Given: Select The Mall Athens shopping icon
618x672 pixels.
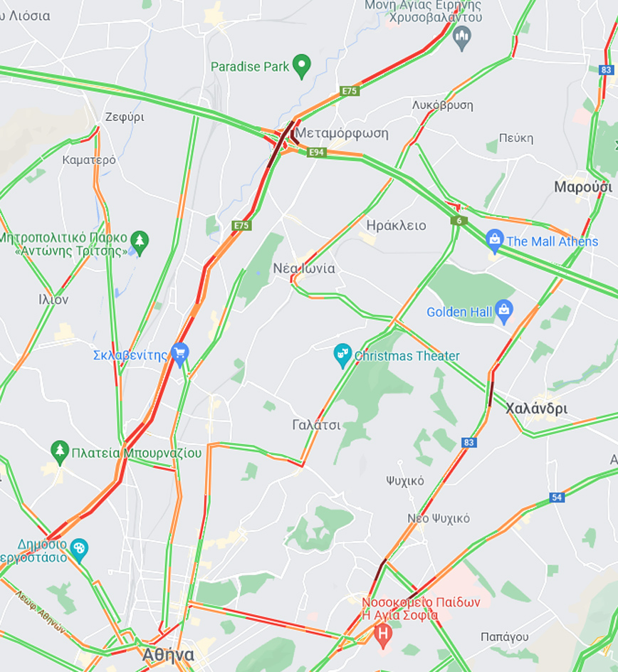Looking at the screenshot, I should point(495,241).
